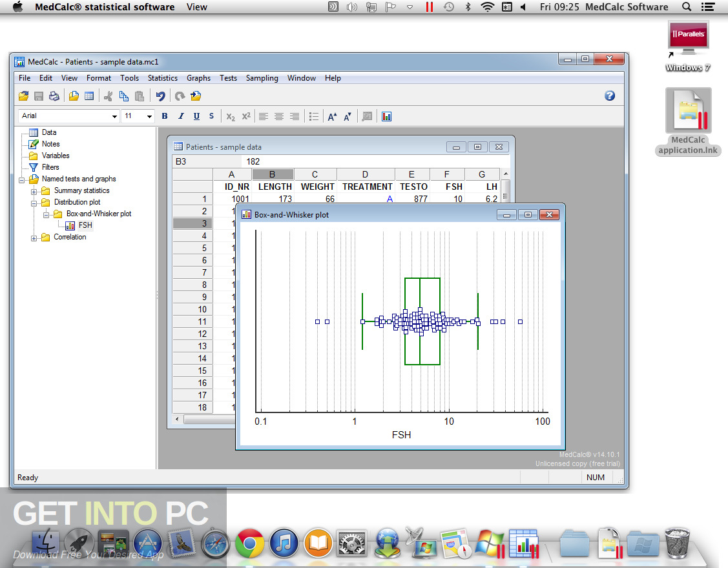
Task: Open the Format menu
Action: pyautogui.click(x=99, y=78)
